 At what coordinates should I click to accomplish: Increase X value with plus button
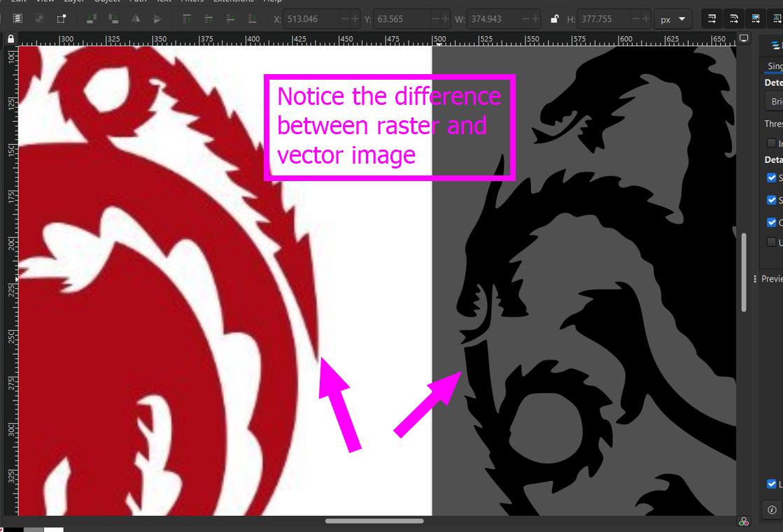[355, 19]
